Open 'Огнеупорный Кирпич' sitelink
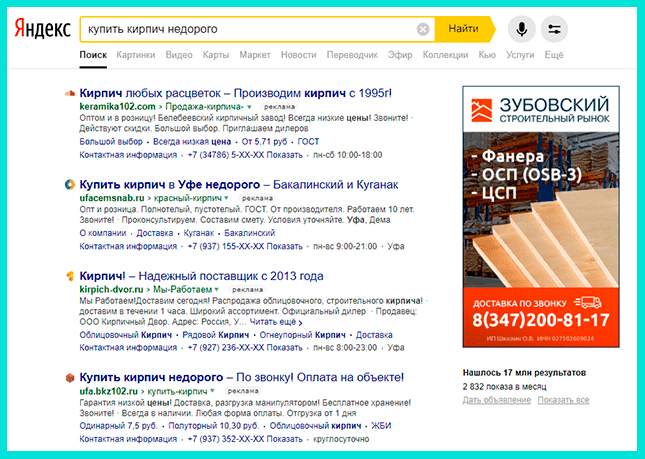 pos(302,335)
